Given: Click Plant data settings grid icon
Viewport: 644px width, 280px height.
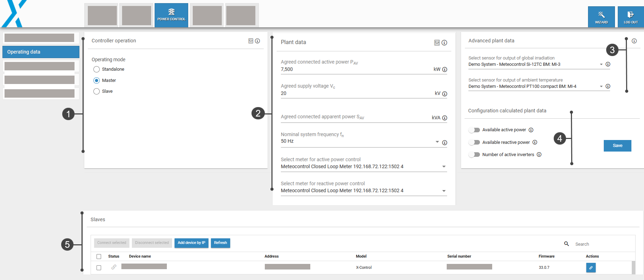Looking at the screenshot, I should 437,43.
